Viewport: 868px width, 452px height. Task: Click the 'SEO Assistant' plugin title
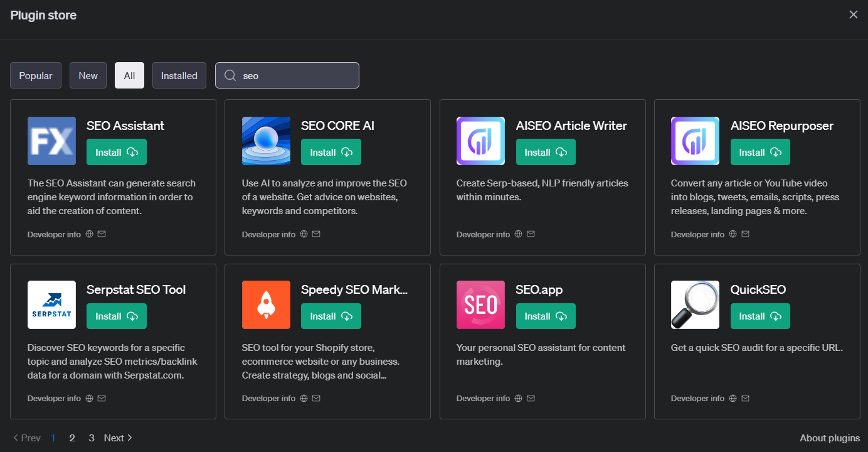pyautogui.click(x=125, y=126)
